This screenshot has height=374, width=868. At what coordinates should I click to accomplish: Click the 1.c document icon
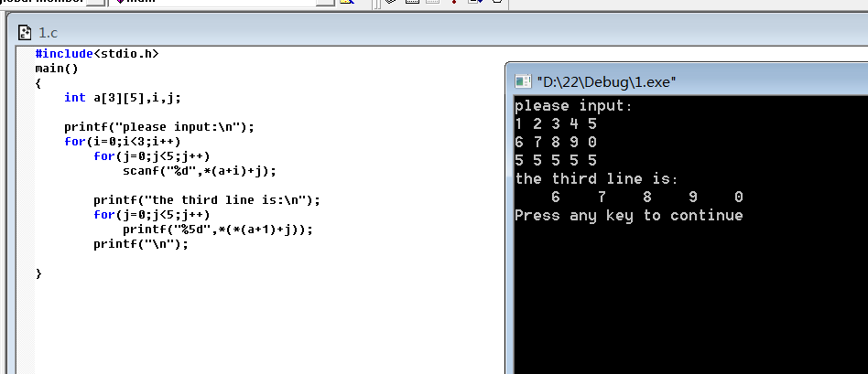tap(25, 33)
